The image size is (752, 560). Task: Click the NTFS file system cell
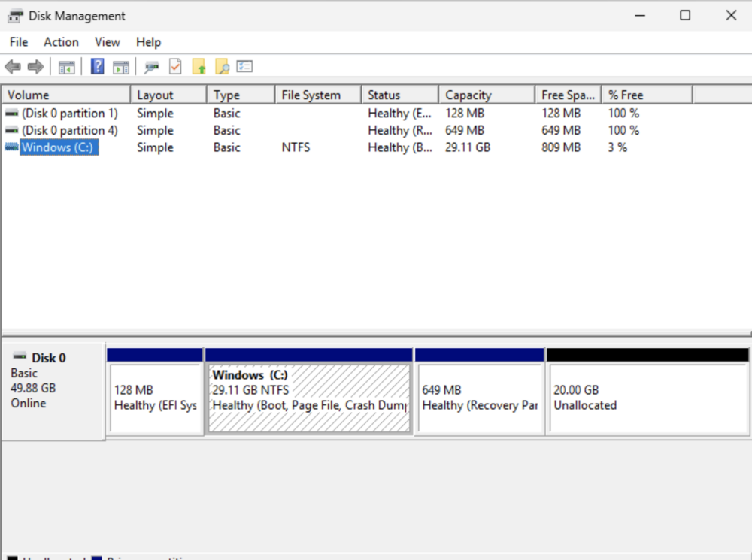(296, 147)
